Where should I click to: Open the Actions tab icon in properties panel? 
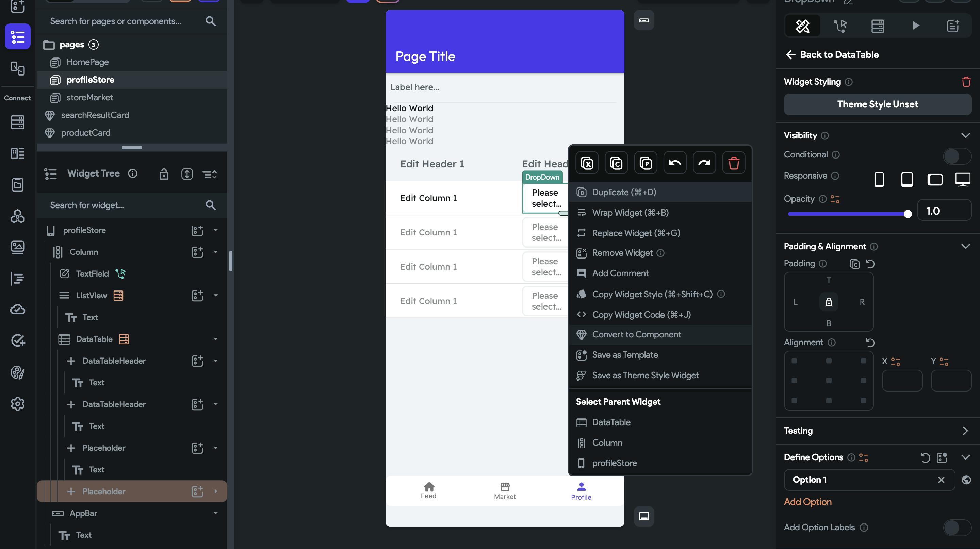point(840,26)
